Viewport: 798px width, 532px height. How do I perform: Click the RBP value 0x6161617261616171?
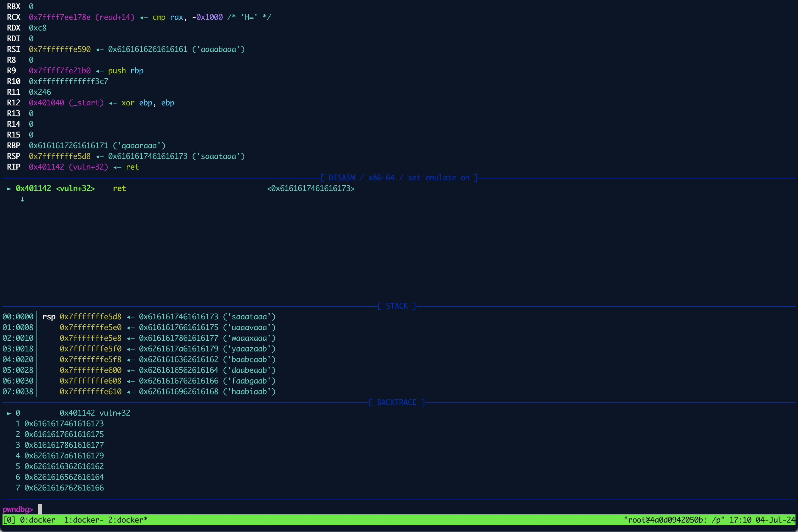(69, 146)
